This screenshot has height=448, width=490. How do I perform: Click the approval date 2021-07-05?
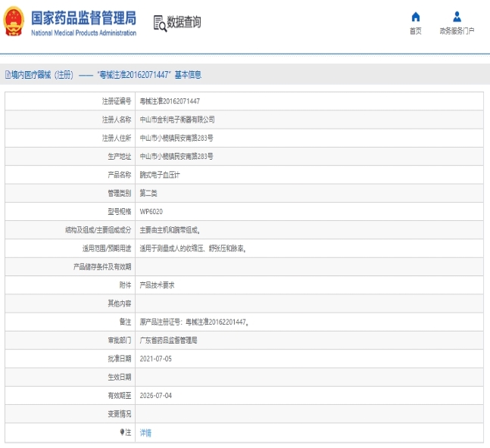pyautogui.click(x=156, y=359)
